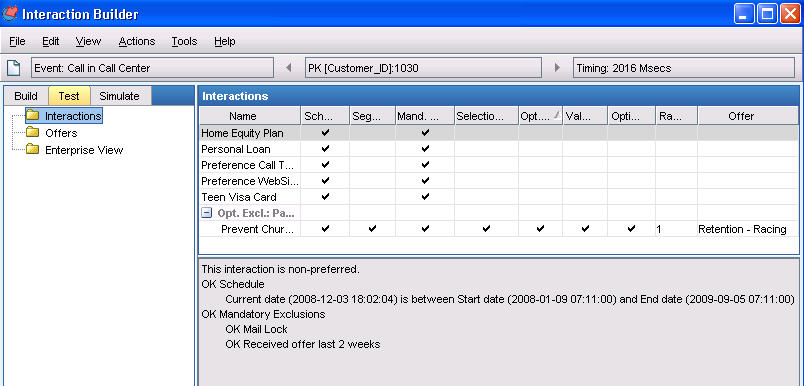Open the Edit menu

[x=50, y=42]
